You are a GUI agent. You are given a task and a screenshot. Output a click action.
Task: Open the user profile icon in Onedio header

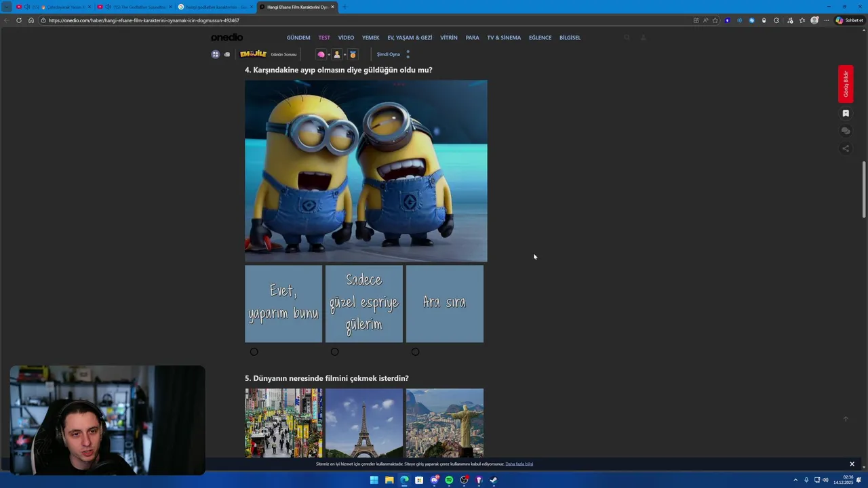coord(643,37)
